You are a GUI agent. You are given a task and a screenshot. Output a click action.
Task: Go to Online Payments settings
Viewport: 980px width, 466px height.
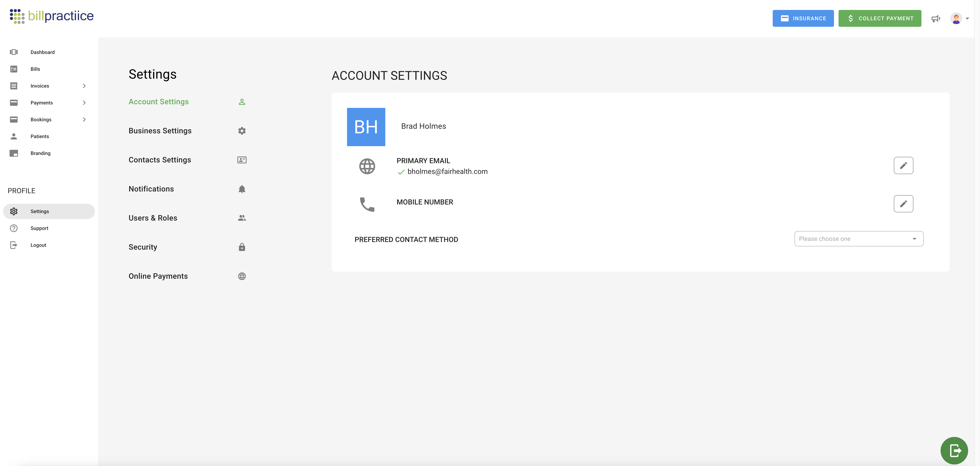tap(158, 276)
